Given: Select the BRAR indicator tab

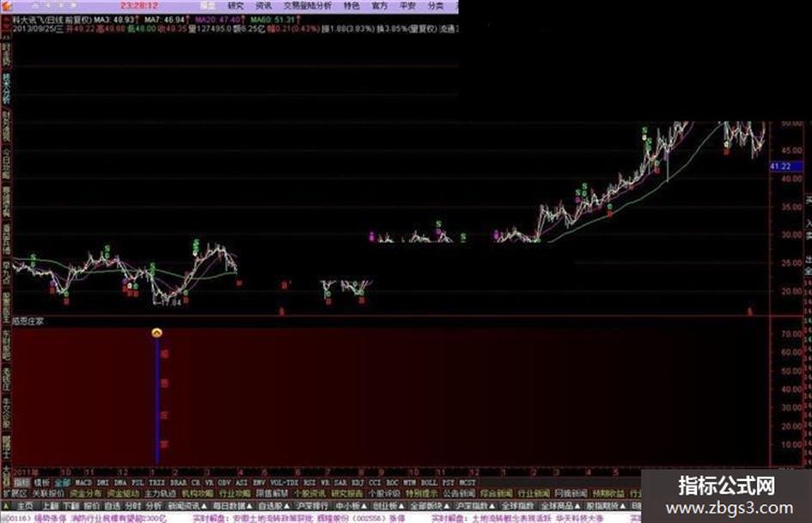Looking at the screenshot, I should 178,483.
